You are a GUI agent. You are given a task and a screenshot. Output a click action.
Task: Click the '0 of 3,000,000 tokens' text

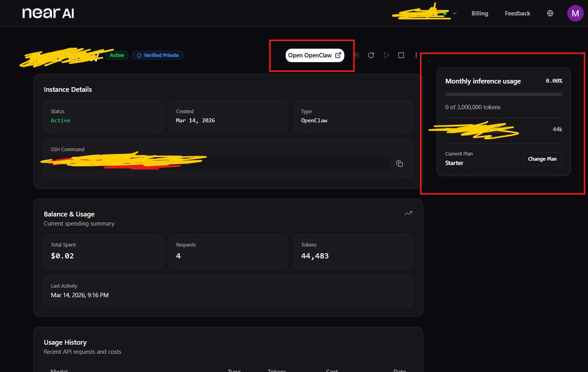[473, 107]
